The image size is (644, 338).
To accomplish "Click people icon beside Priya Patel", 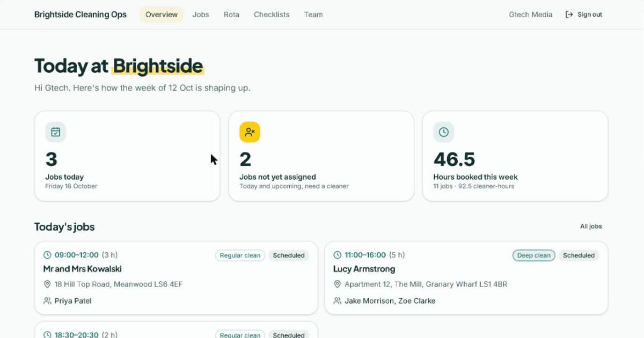I will point(47,301).
